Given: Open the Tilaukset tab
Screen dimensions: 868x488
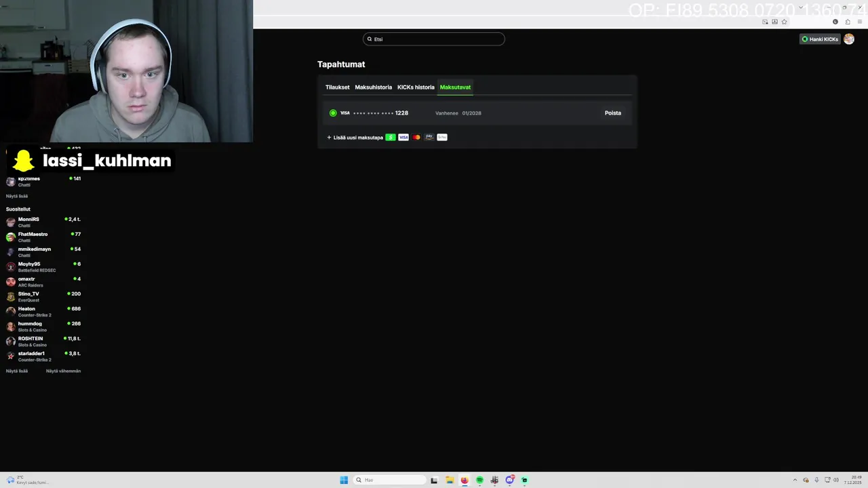Looking at the screenshot, I should (337, 87).
